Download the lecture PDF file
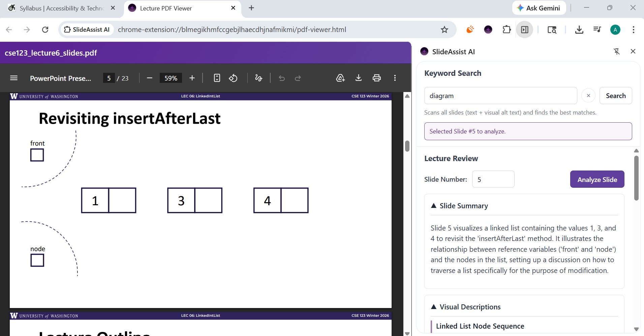 [358, 78]
